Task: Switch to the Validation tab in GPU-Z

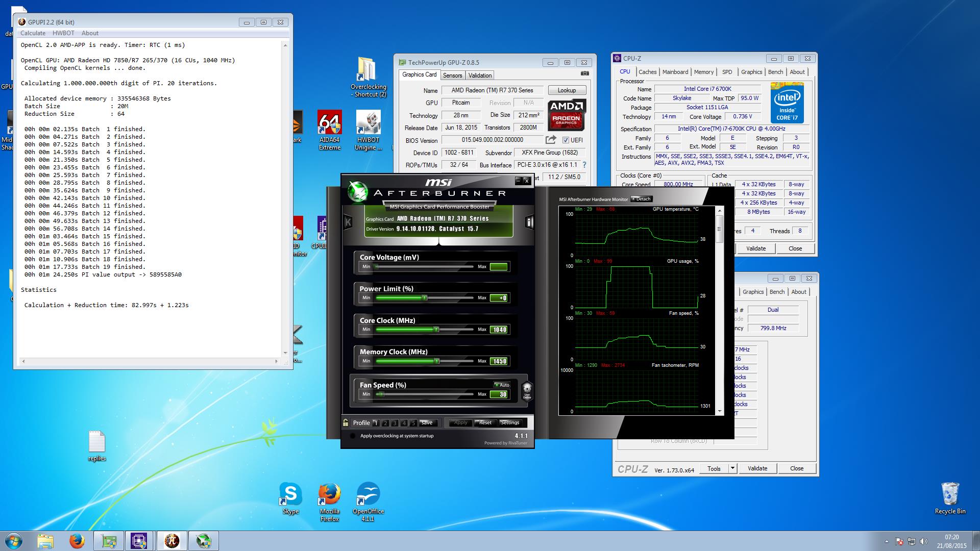Action: tap(480, 76)
